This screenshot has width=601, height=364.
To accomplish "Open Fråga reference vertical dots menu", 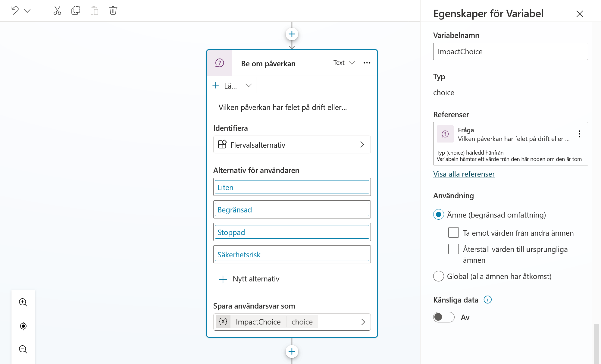I will 579,134.
